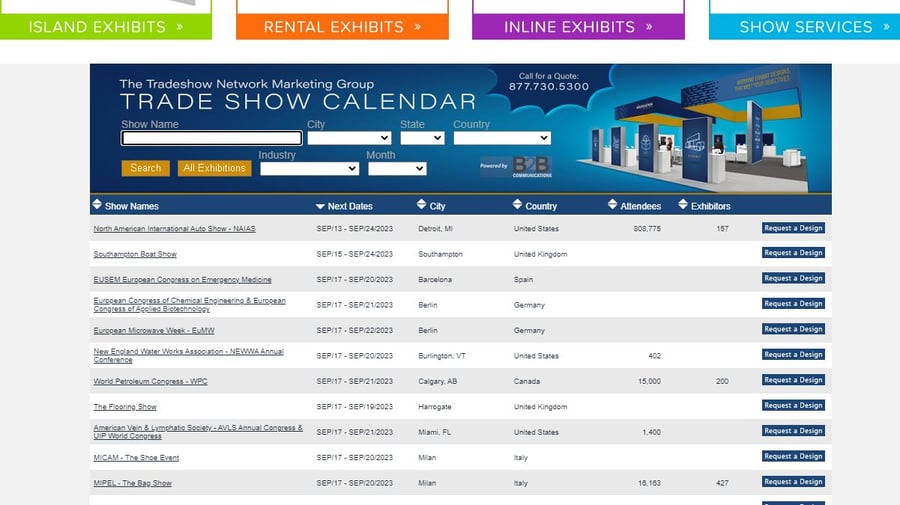The image size is (900, 505).
Task: Open World Petroleum Congress - WPC link
Action: [x=150, y=381]
